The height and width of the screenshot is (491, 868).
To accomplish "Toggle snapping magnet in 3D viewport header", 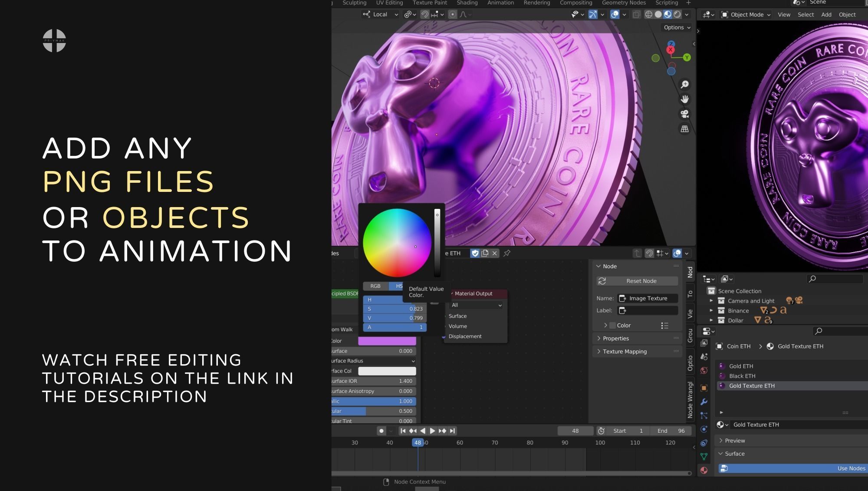I will coord(425,14).
